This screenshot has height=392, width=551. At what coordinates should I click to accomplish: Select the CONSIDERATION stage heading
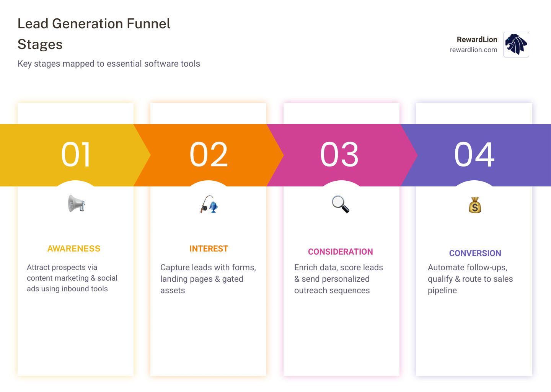[x=340, y=252]
